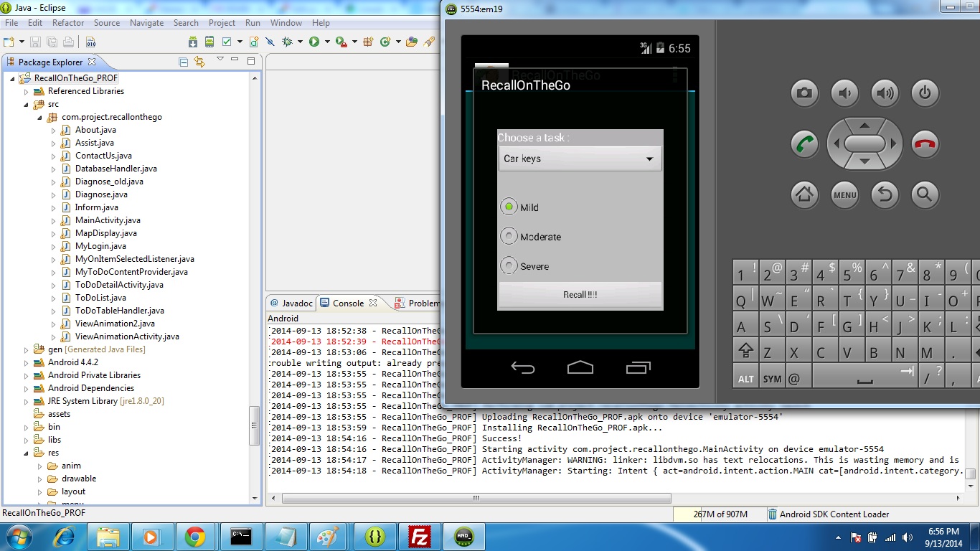Click the Recall !!! button
Viewport: 980px width, 551px height.
580,295
